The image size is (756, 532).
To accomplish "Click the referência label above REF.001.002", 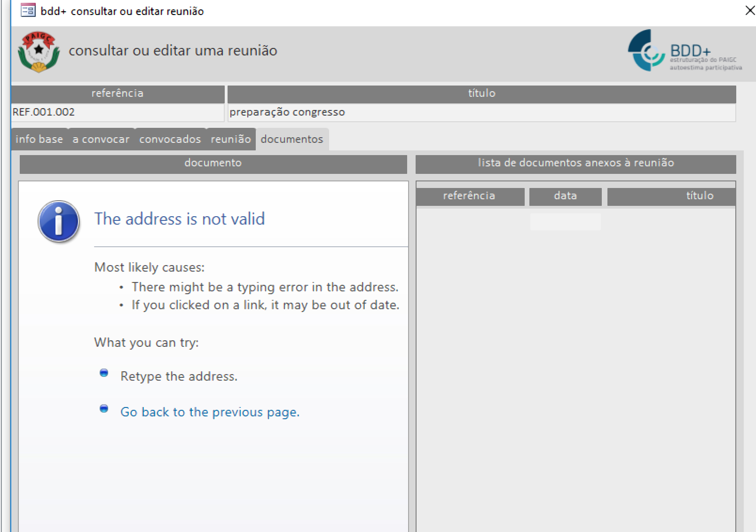I will tap(118, 94).
